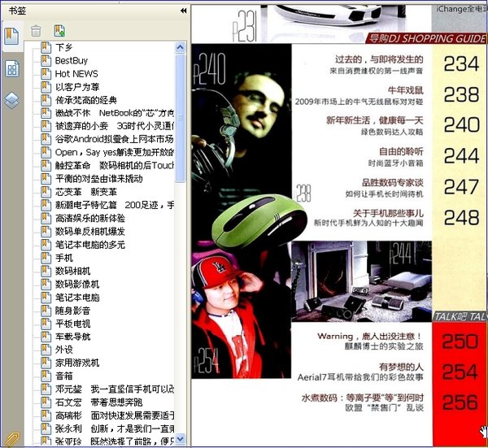Viewport: 488px width, 448px height.
Task: Select bookmark 高瑞彬 面对快速发展
Action: click(x=115, y=415)
